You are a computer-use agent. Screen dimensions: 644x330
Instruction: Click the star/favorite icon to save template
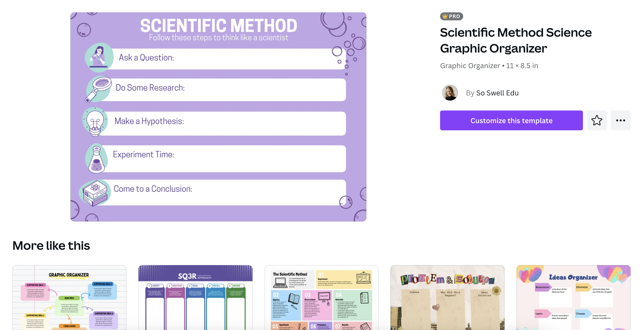point(596,120)
